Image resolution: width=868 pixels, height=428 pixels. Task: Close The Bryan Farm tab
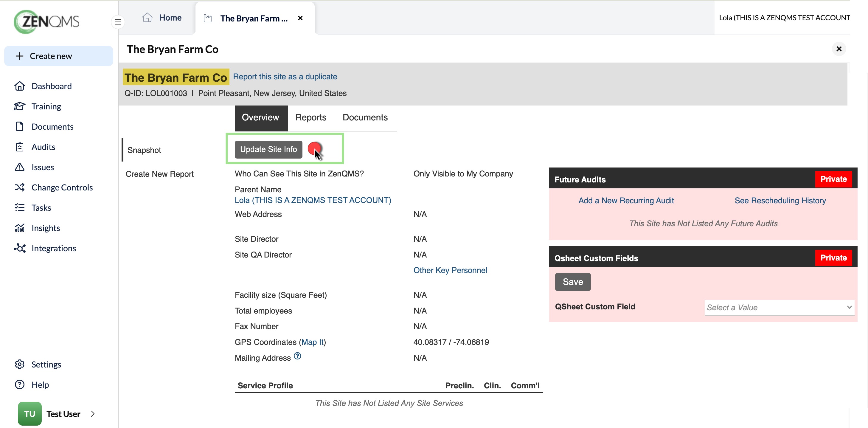pyautogui.click(x=300, y=18)
